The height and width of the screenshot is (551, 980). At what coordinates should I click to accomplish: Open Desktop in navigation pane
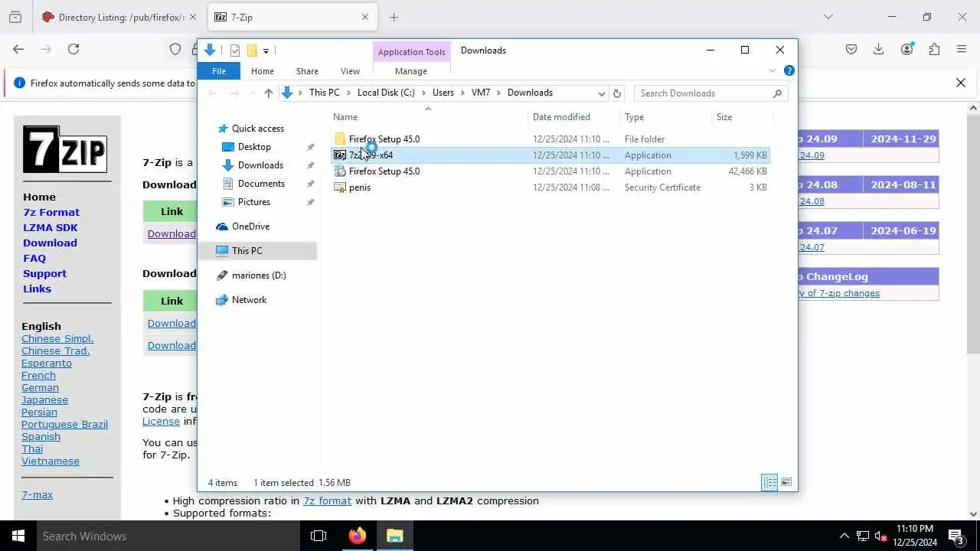click(254, 147)
